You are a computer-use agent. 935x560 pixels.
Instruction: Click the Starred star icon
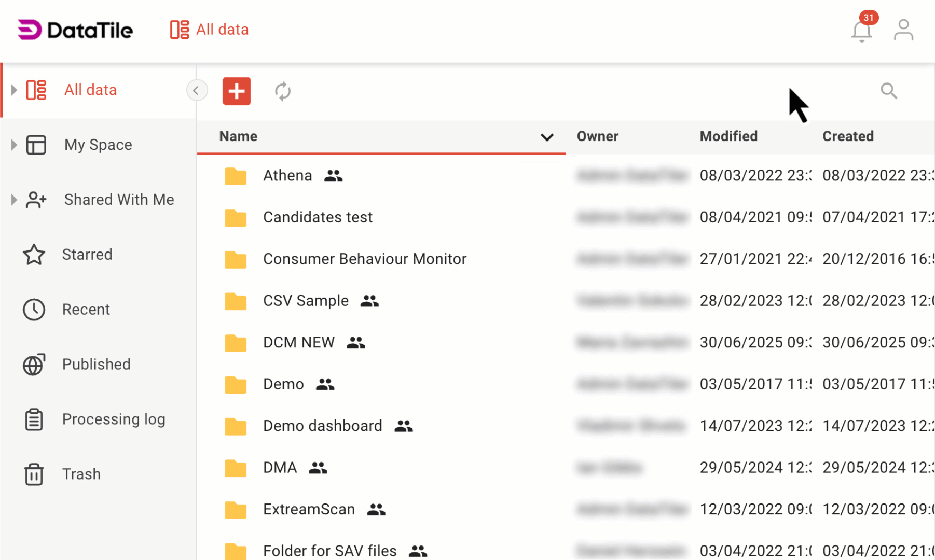coord(33,255)
